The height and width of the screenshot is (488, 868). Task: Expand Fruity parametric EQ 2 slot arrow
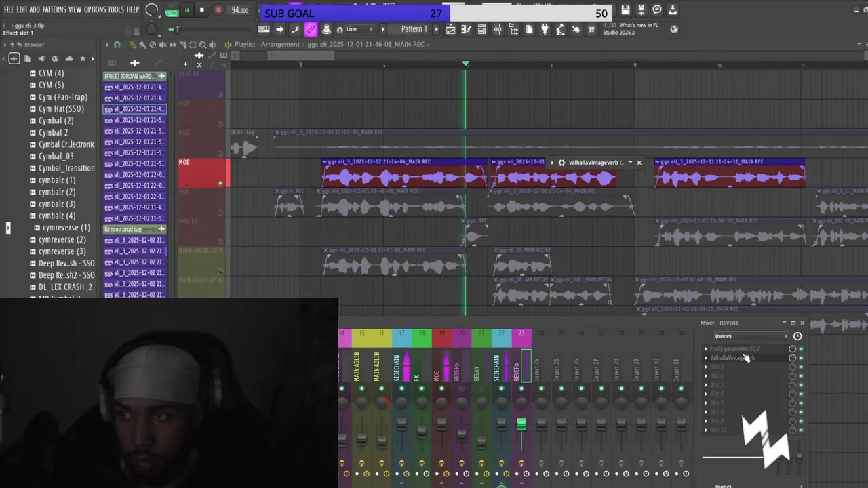[706, 349]
